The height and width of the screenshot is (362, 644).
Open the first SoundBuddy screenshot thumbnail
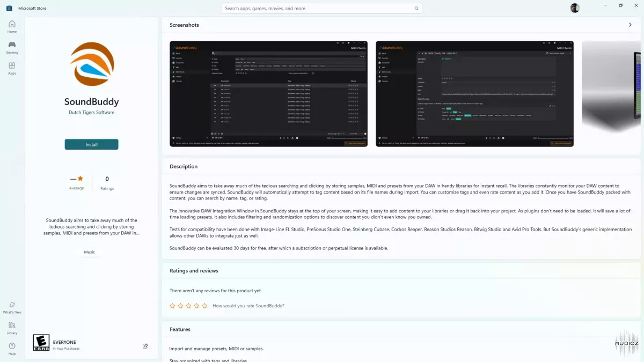268,94
